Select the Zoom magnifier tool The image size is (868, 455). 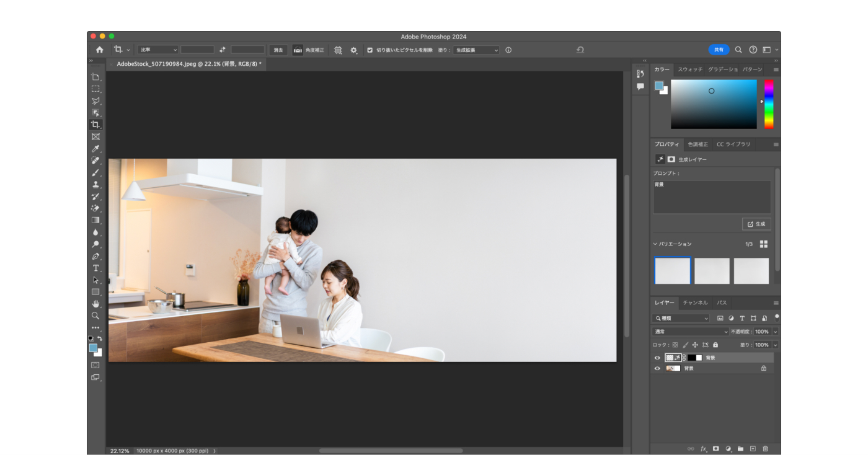95,316
